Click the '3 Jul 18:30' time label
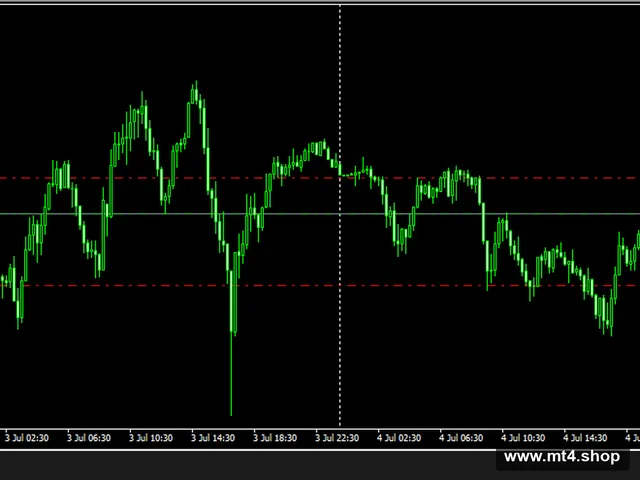 [275, 438]
